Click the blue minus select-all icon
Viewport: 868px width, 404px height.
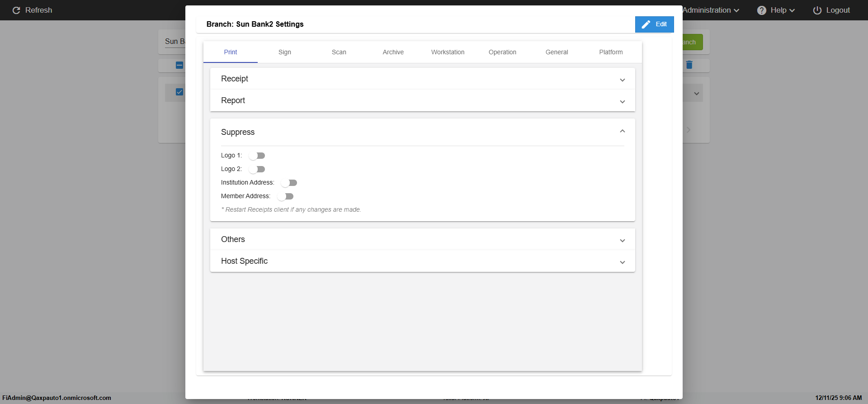tap(179, 65)
